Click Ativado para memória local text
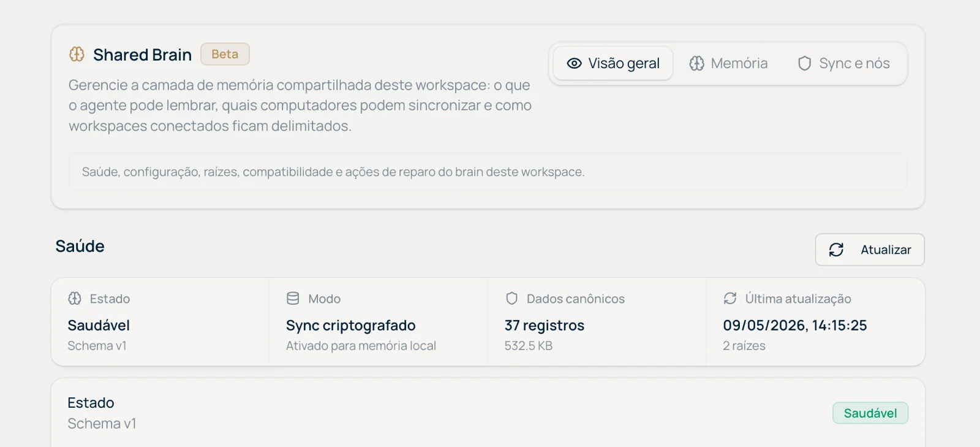The image size is (980, 447). pyautogui.click(x=361, y=346)
